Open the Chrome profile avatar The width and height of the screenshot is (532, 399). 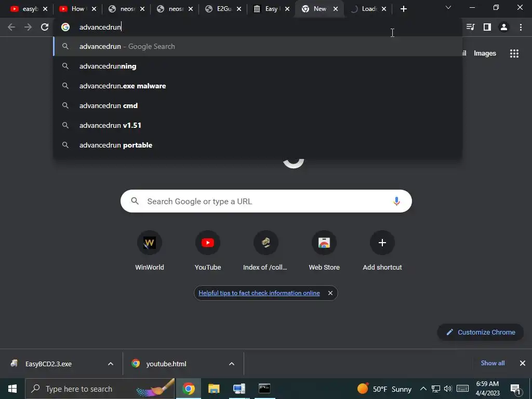(x=504, y=27)
